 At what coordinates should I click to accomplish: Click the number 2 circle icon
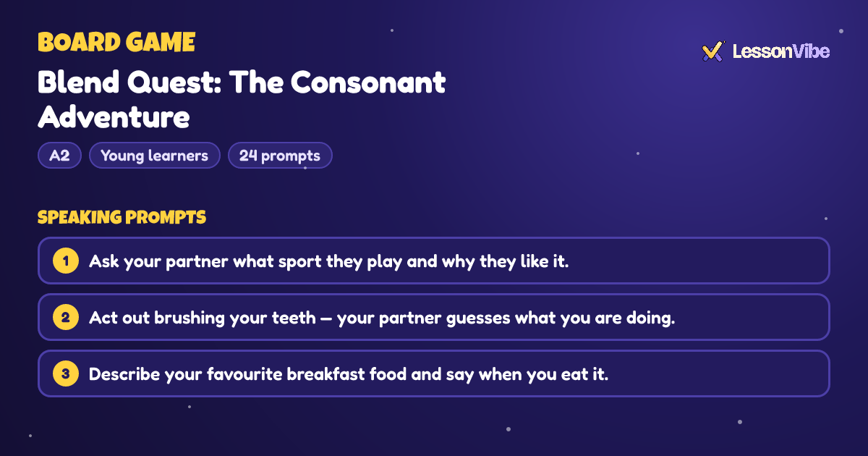pyautogui.click(x=65, y=317)
